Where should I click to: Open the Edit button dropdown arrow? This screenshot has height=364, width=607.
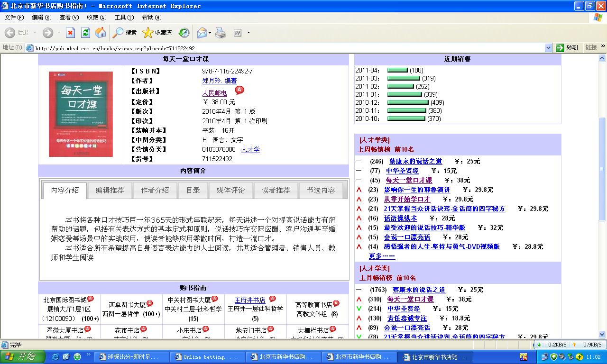248,33
